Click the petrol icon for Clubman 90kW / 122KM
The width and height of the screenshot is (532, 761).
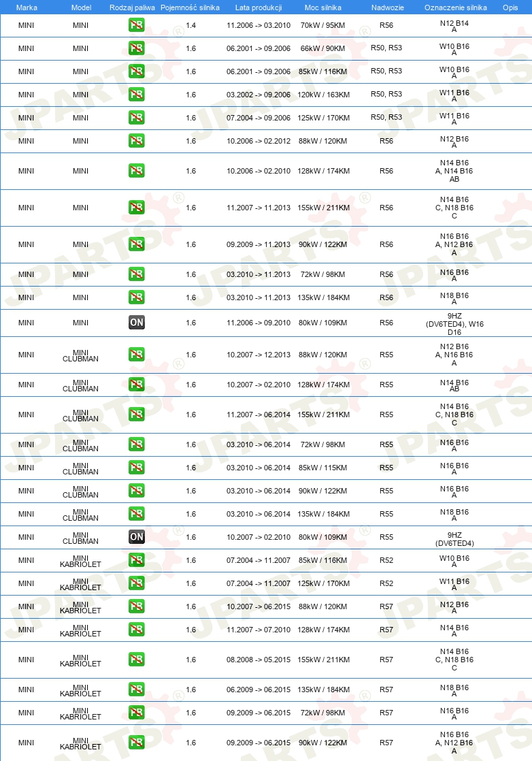click(136, 491)
